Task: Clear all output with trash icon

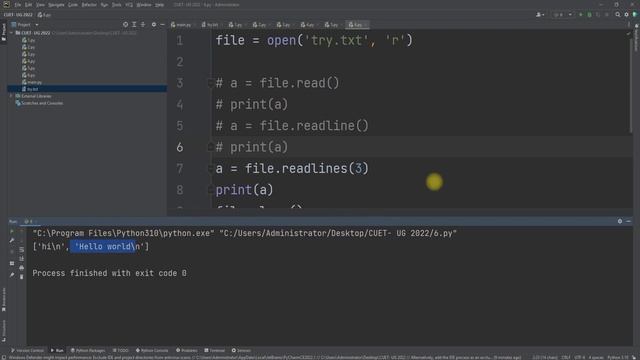Action: point(22,277)
